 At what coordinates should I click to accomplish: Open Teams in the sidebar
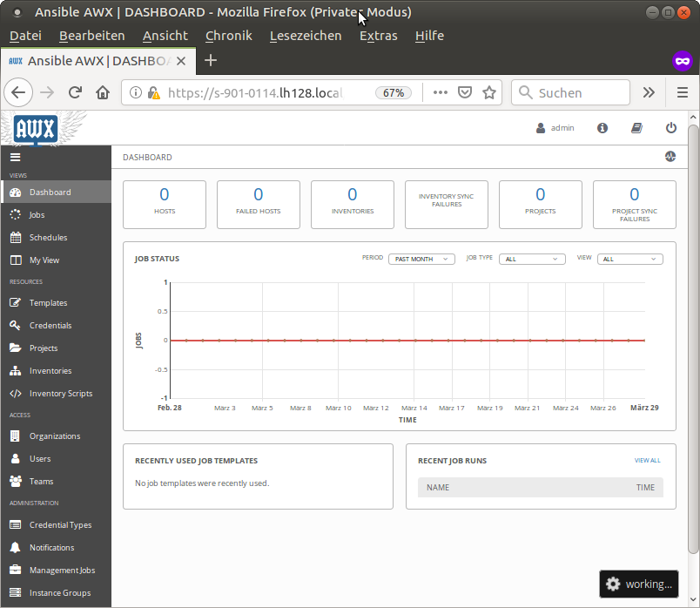point(56,482)
